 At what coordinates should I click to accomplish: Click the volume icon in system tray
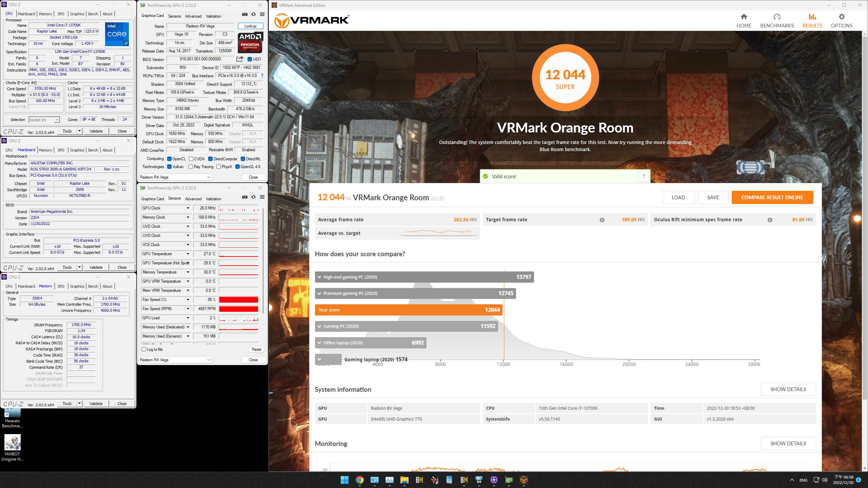coord(825,480)
